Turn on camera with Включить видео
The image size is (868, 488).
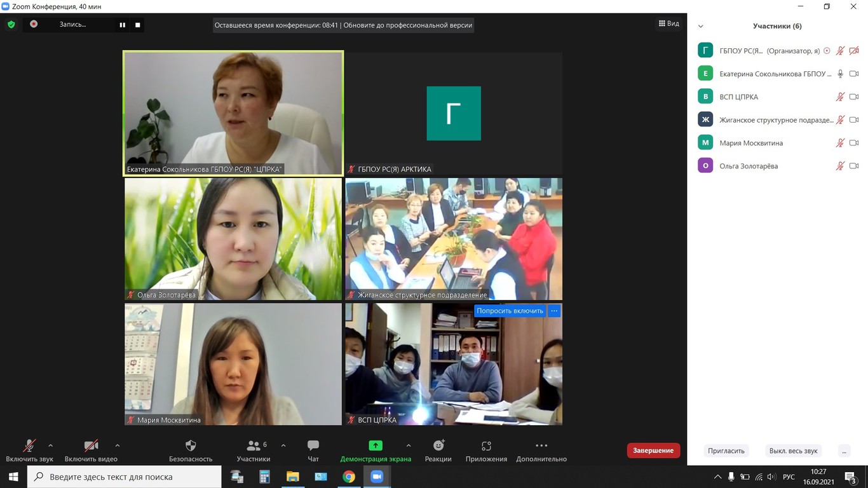point(91,446)
